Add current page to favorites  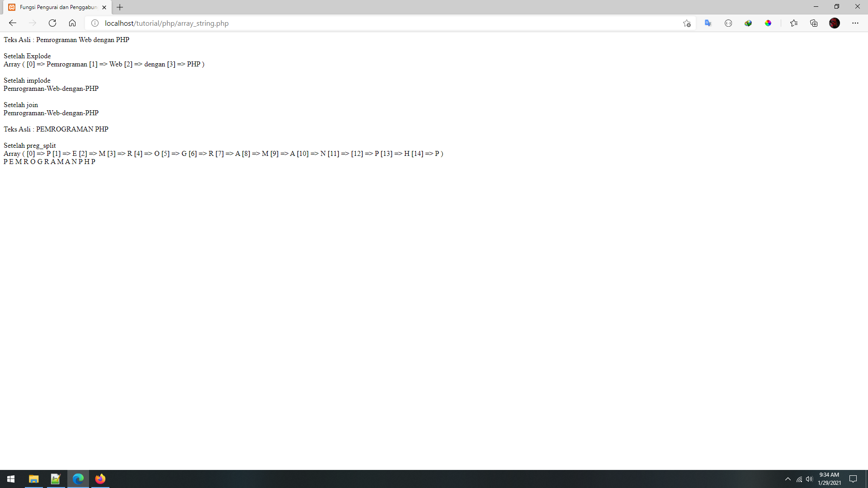point(687,23)
